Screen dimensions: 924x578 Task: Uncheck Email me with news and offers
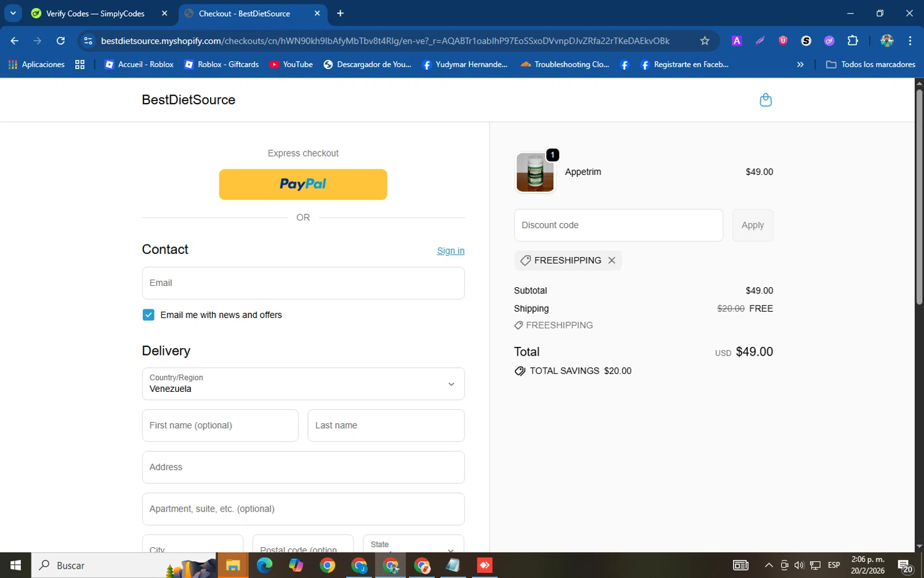pyautogui.click(x=148, y=315)
